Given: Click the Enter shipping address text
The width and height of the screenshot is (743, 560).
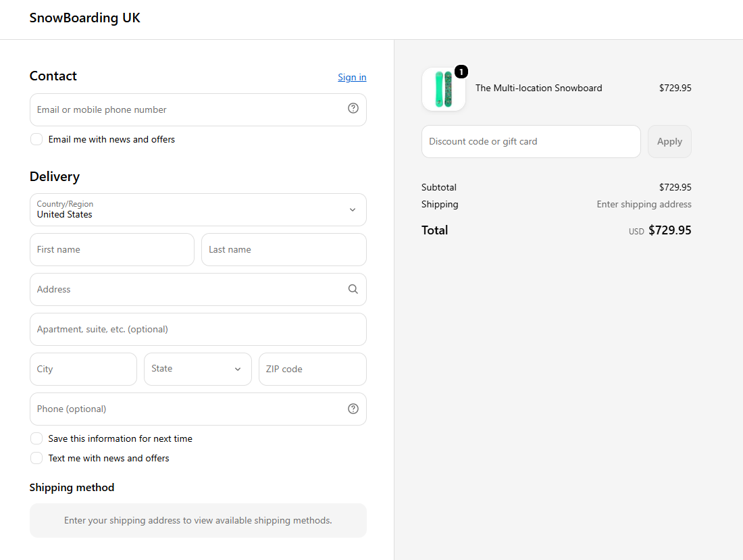Looking at the screenshot, I should coord(644,204).
